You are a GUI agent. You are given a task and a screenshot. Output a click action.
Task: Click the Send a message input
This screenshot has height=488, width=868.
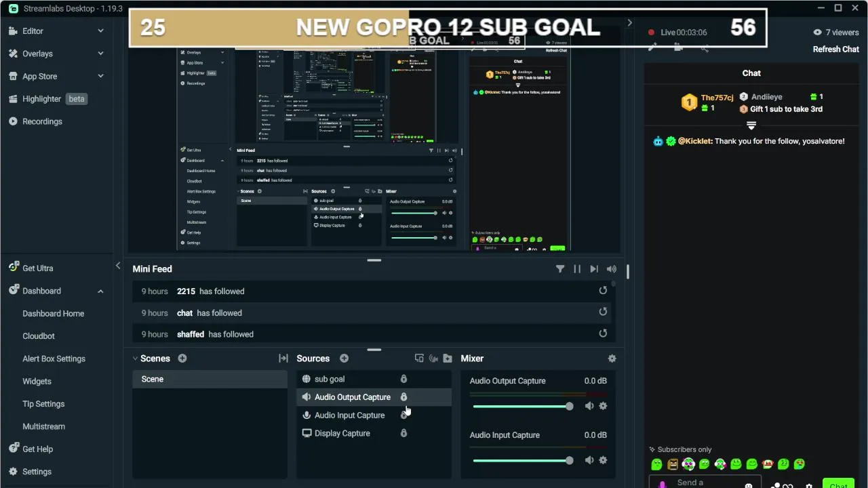pyautogui.click(x=705, y=483)
